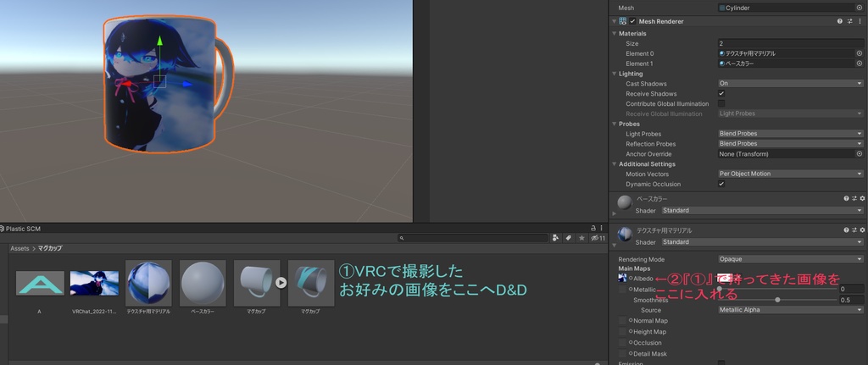Click the Detail Mask texture picker circle
Screen dimensions: 868x365
(631, 353)
